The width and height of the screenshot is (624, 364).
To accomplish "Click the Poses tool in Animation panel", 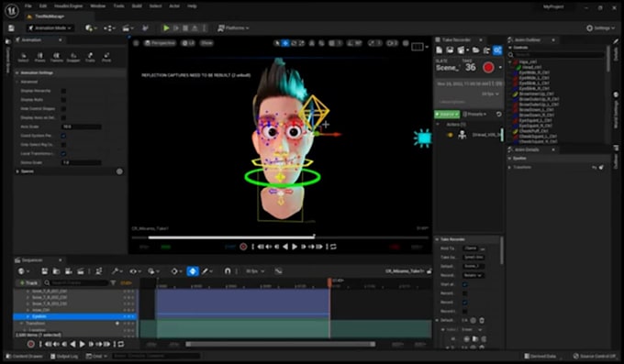I will 39,57.
